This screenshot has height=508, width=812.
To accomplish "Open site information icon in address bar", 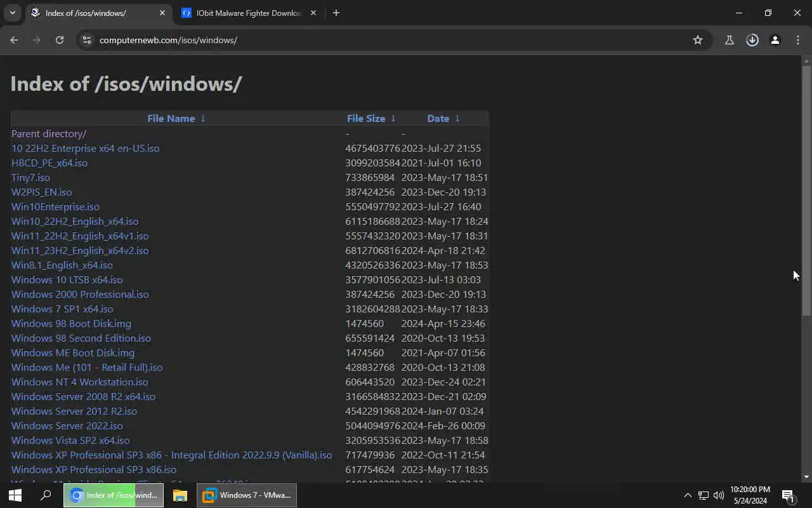I will (87, 40).
